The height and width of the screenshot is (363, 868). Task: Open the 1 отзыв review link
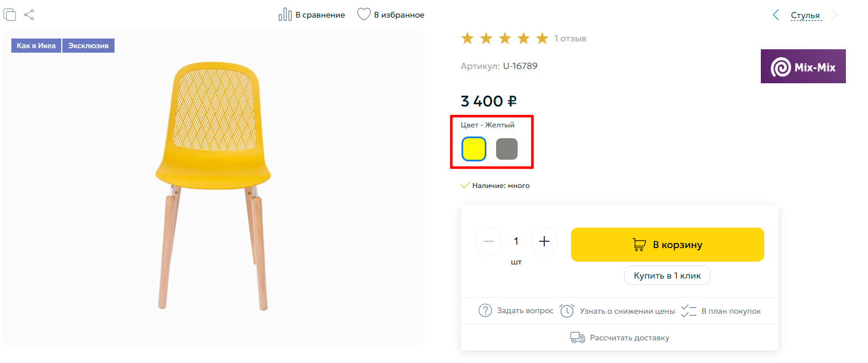(x=570, y=39)
